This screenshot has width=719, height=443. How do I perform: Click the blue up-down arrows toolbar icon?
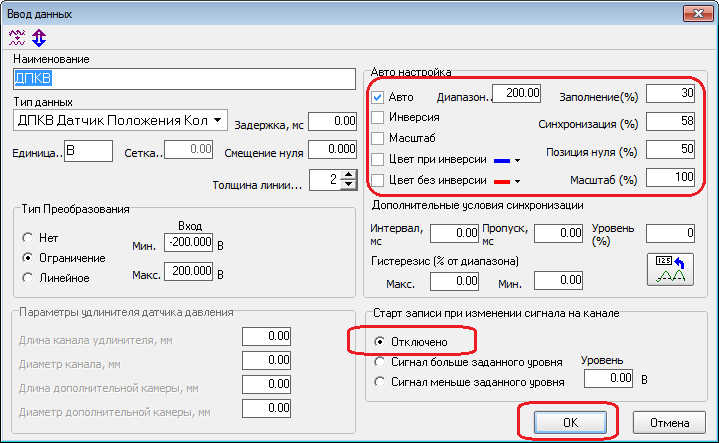pos(39,38)
